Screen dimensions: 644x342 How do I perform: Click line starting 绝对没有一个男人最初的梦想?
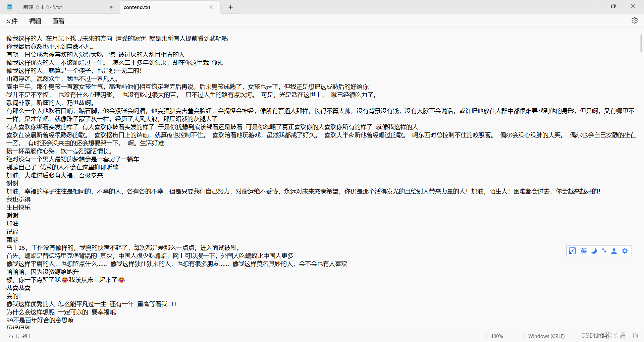coord(73,159)
